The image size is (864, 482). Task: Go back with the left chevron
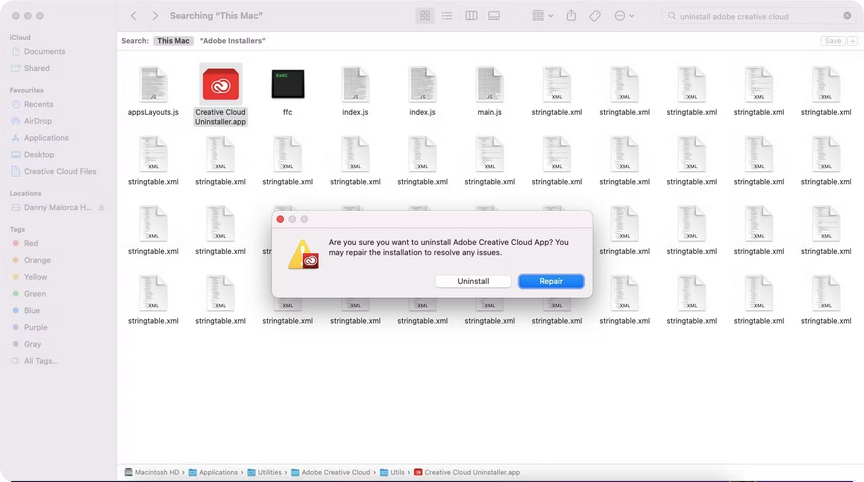133,16
